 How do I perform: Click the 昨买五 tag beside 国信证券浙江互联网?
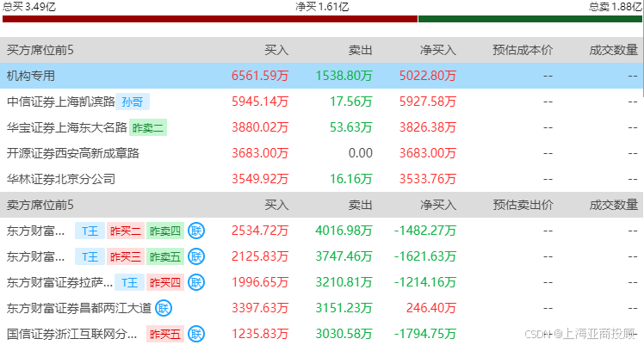click(x=165, y=335)
